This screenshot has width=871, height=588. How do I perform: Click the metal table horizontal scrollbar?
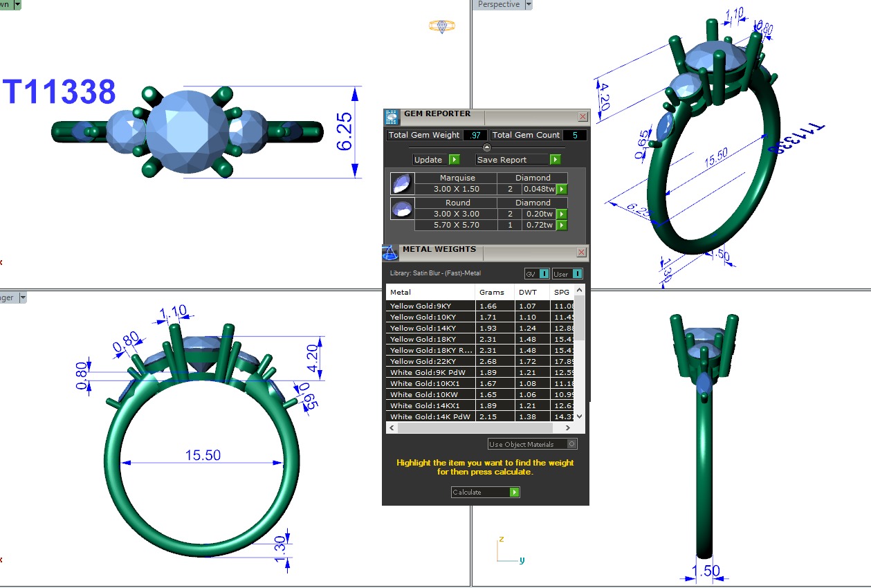tap(484, 428)
